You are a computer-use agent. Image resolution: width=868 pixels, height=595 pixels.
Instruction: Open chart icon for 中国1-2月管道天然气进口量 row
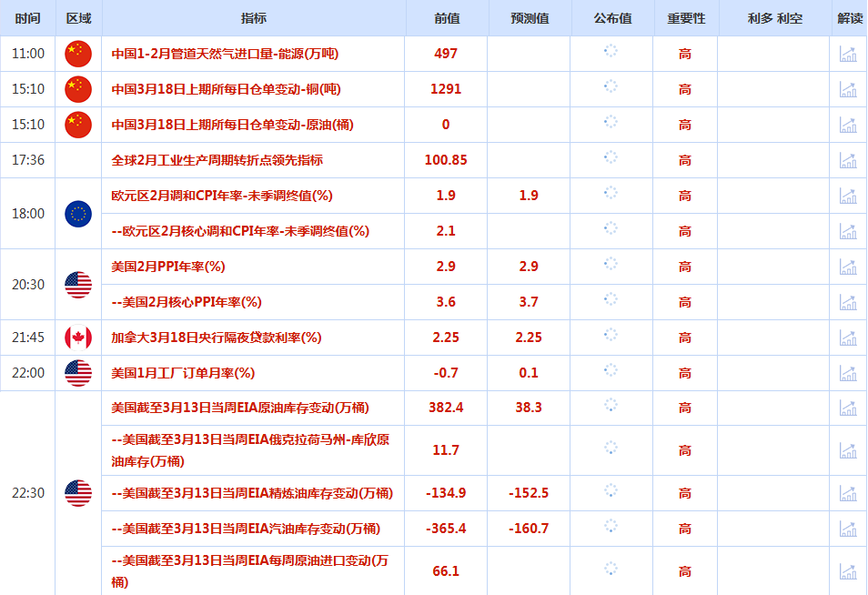click(x=848, y=54)
